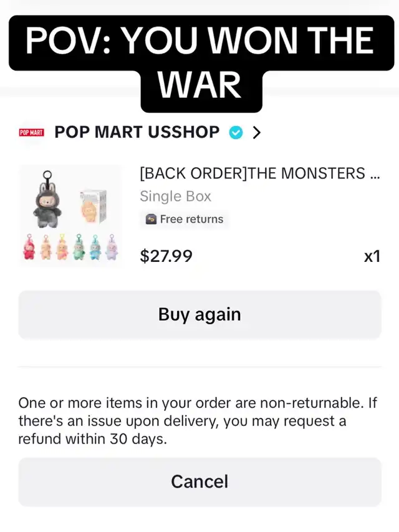Open the [BACK ORDER]THE MONSTERS product title
399x532 pixels.
pyautogui.click(x=259, y=173)
